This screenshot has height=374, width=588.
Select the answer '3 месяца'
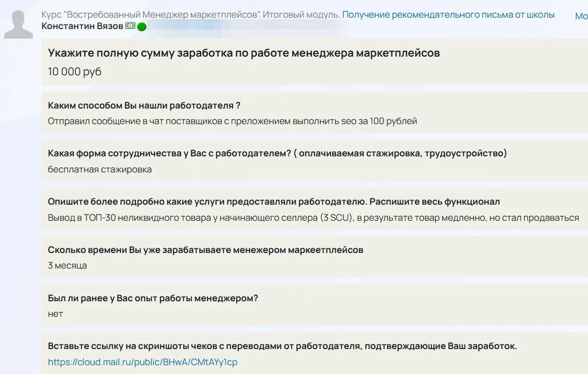coord(67,265)
